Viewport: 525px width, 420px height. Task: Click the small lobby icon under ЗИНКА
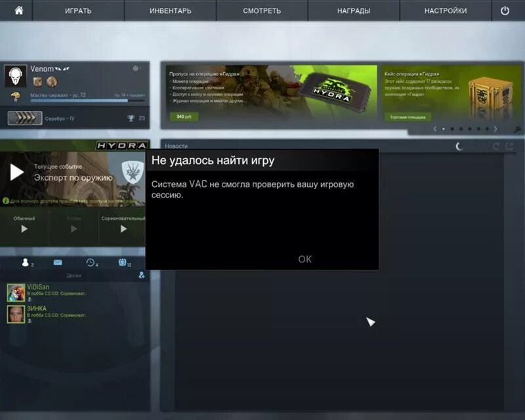click(x=30, y=321)
